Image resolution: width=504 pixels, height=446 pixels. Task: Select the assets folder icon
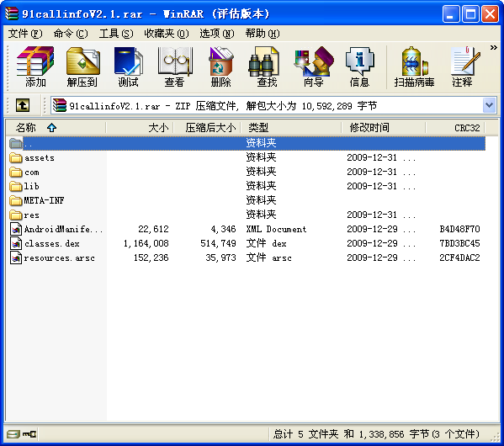pos(16,157)
